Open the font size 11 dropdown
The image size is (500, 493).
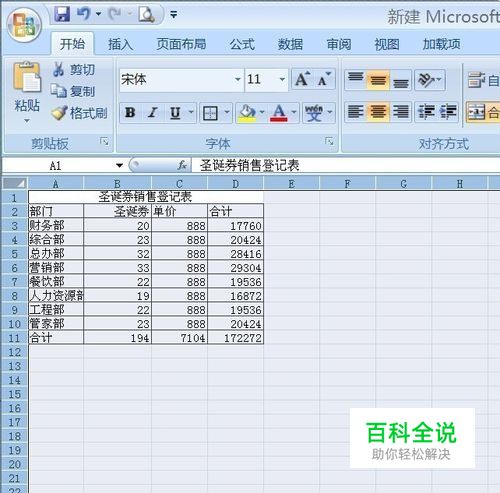pyautogui.click(x=282, y=80)
